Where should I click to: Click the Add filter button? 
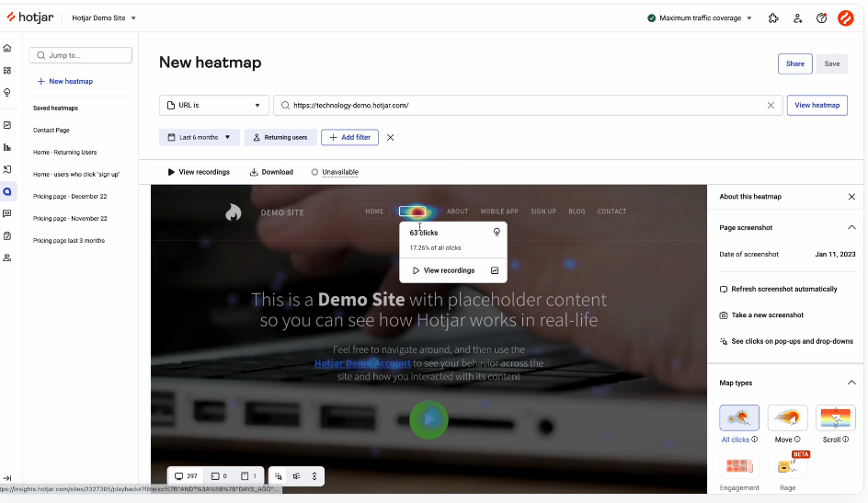349,137
